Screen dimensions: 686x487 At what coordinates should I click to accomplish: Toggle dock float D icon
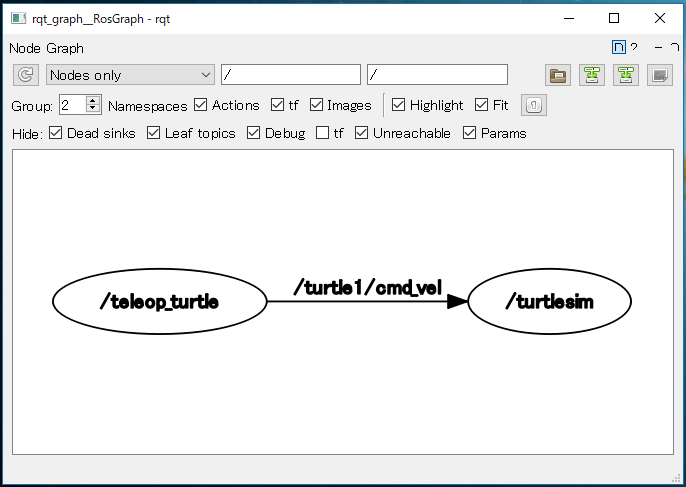point(619,47)
